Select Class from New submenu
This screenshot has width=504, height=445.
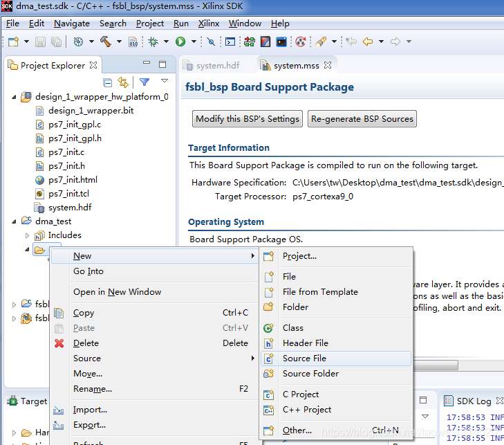click(336, 327)
